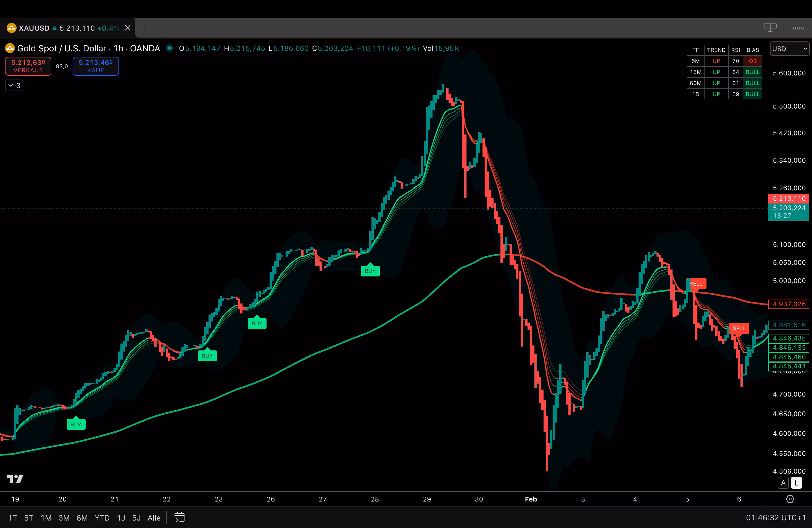
Task: Toggle logarithmic scale L button
Action: tap(796, 483)
